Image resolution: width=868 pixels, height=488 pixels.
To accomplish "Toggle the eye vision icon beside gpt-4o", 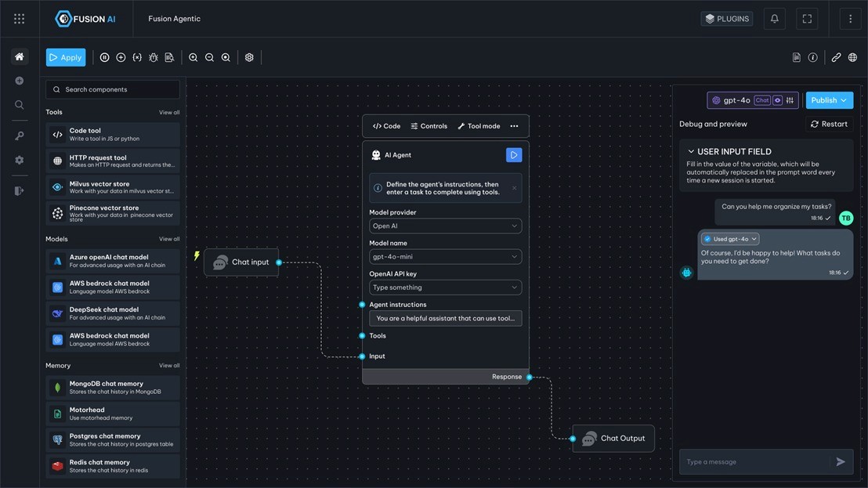I will 778,100.
